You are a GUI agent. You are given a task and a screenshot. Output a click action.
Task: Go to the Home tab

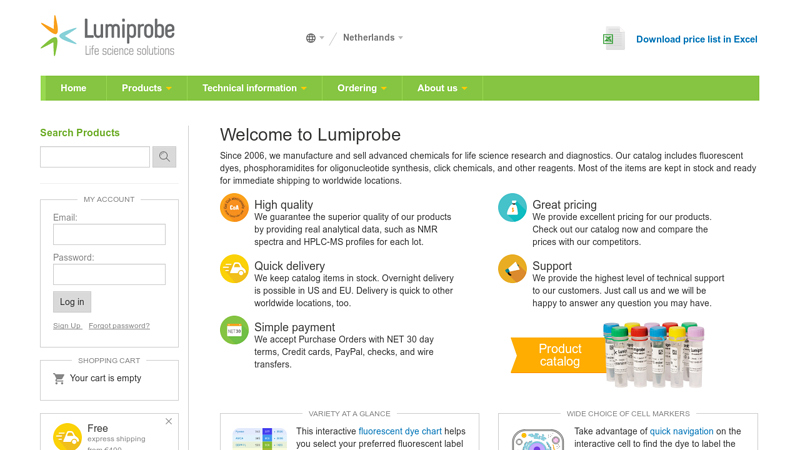point(73,88)
